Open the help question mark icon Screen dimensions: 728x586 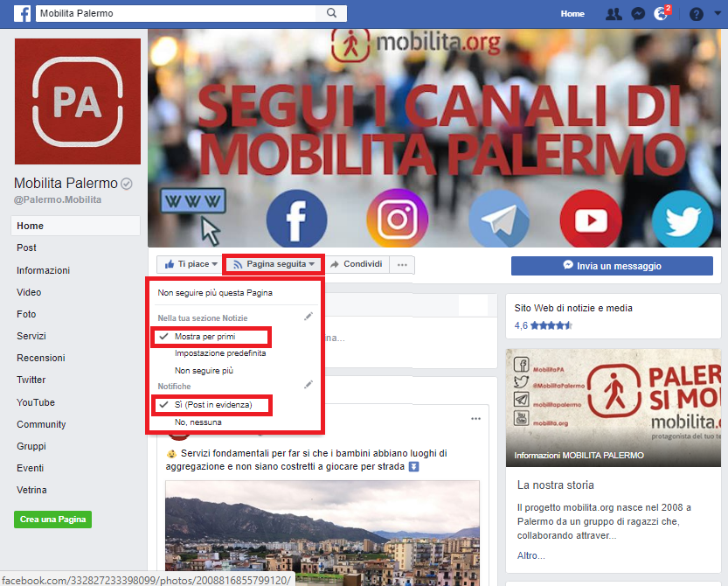[696, 14]
